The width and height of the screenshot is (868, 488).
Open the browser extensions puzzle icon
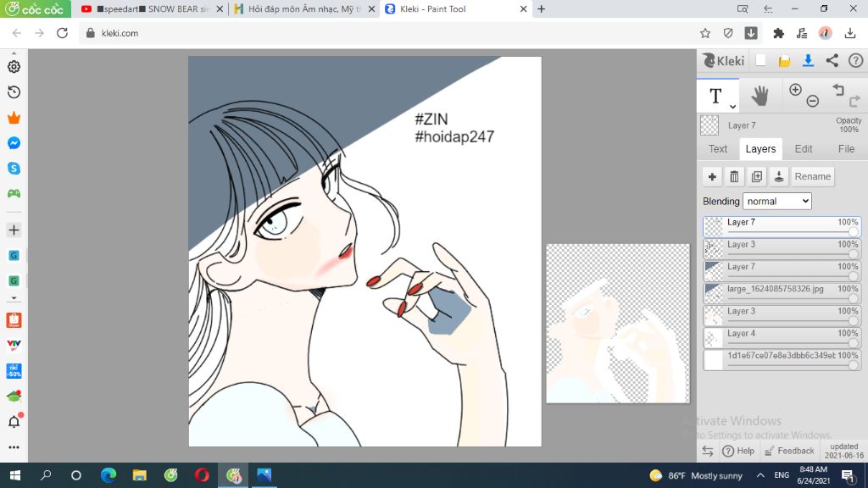click(778, 33)
